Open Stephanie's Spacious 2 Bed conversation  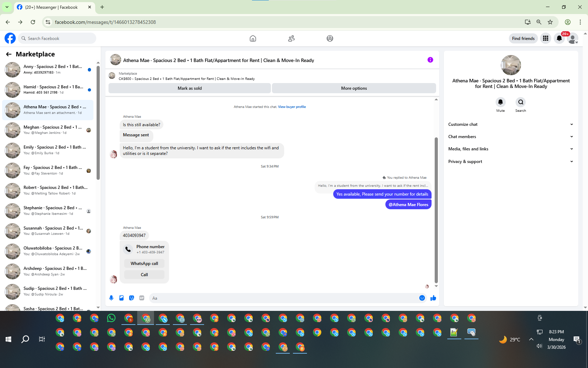pos(48,211)
